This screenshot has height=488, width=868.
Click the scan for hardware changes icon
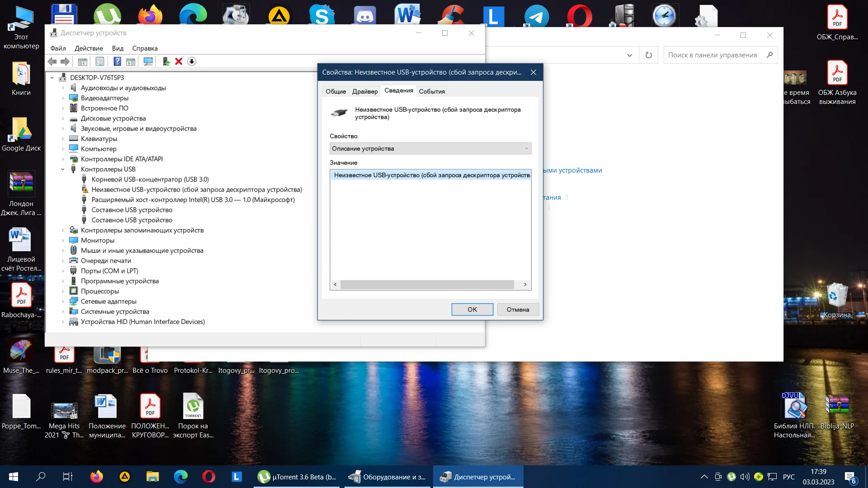coord(148,61)
